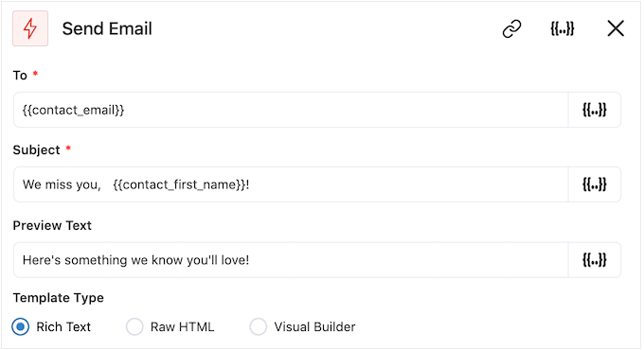Click the To field label
Screen dimensions: 644x350
[x=20, y=76]
